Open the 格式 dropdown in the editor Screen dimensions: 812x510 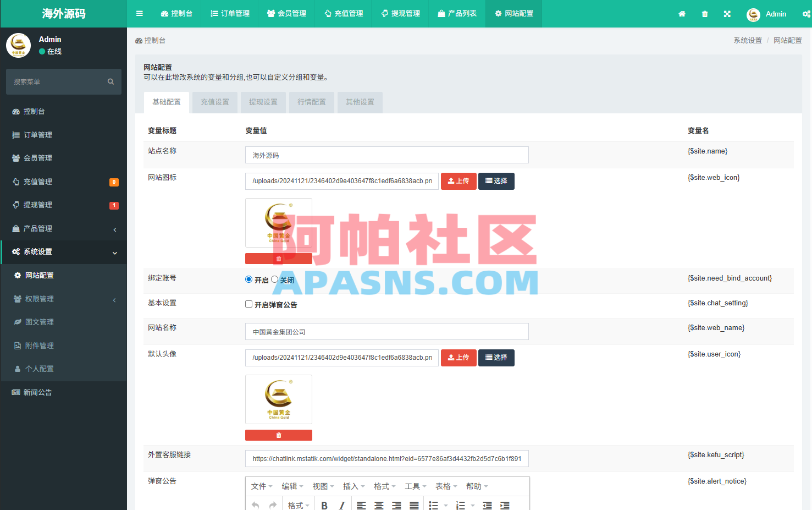coord(297,504)
